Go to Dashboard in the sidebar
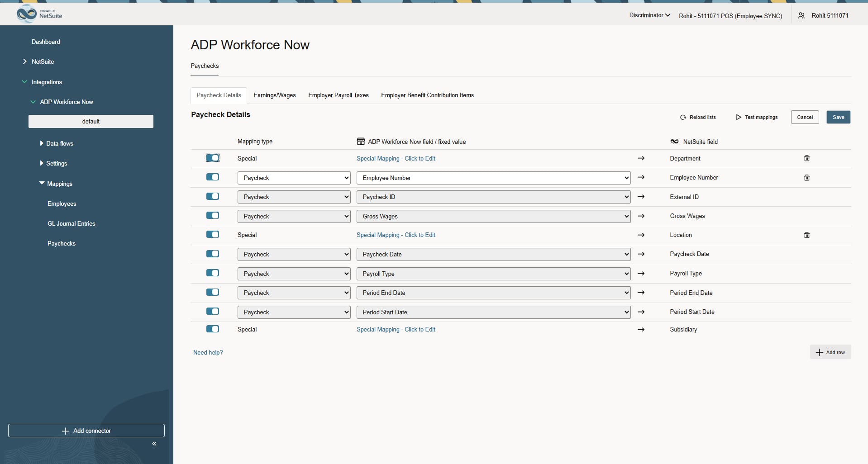This screenshot has width=868, height=464. click(x=46, y=42)
